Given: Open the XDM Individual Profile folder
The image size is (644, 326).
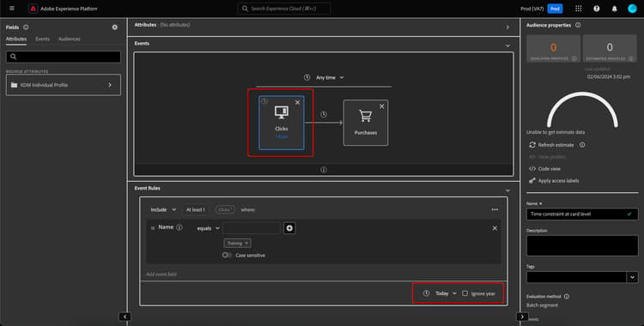Looking at the screenshot, I should [64, 85].
